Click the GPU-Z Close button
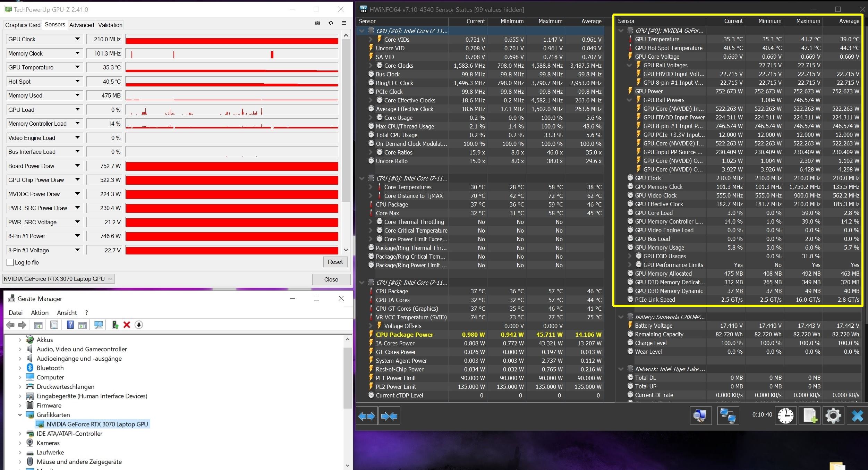Image resolution: width=868 pixels, height=470 pixels. pyautogui.click(x=331, y=279)
